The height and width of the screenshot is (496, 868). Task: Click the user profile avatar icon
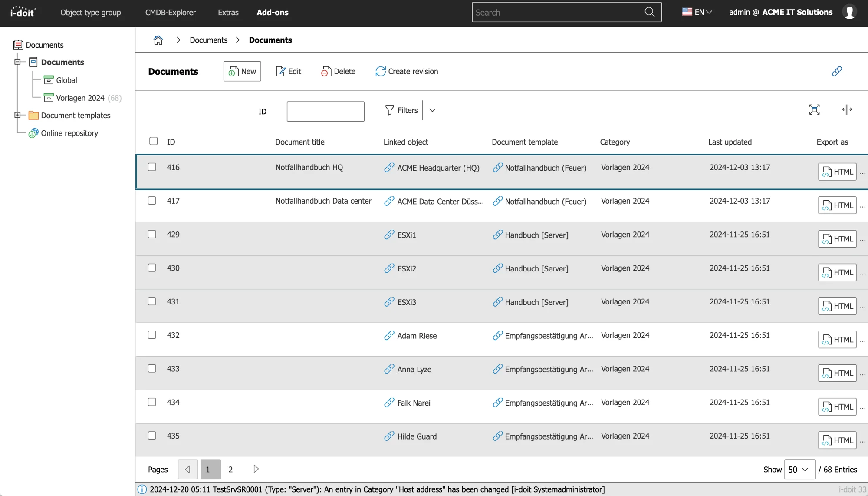(849, 12)
